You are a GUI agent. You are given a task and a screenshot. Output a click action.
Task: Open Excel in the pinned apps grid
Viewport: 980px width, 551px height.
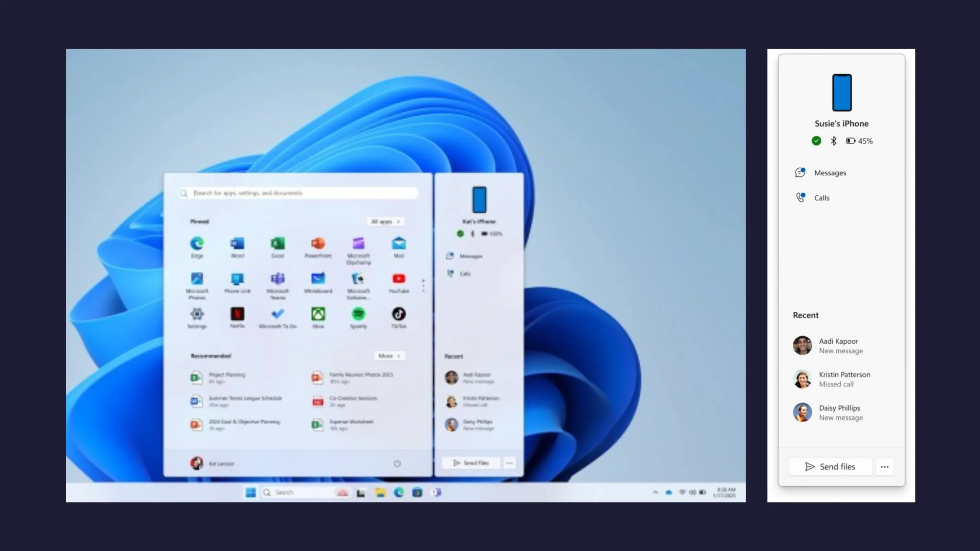[278, 247]
